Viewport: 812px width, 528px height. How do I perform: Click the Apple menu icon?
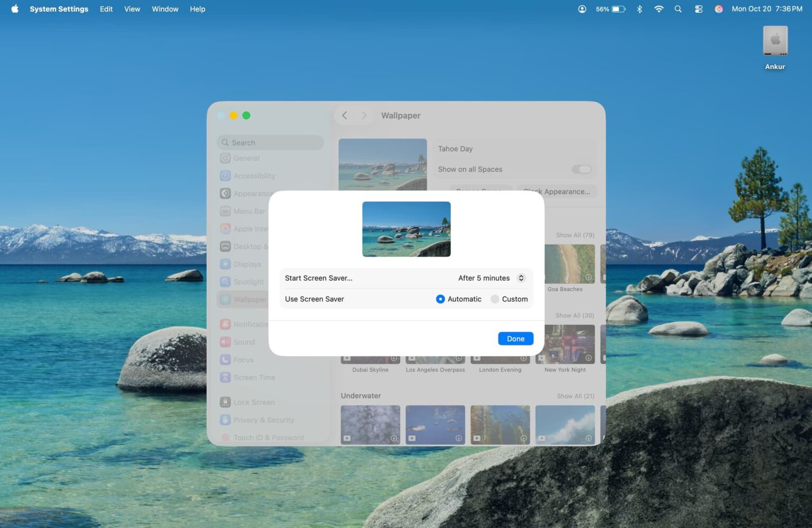coord(15,9)
